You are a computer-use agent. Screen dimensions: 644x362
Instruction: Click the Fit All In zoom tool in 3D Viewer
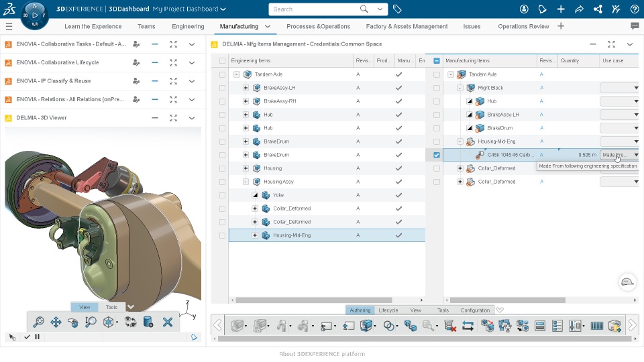pos(38,322)
